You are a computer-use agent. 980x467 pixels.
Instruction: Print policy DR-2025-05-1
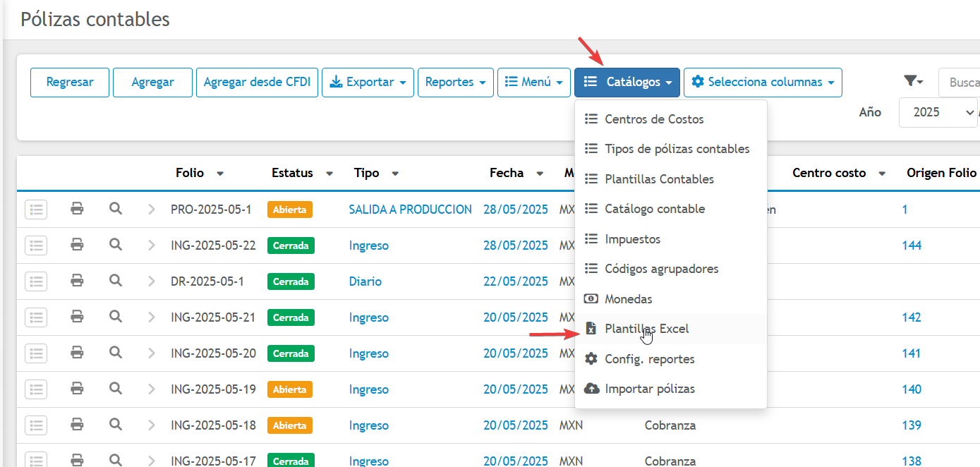tap(77, 281)
